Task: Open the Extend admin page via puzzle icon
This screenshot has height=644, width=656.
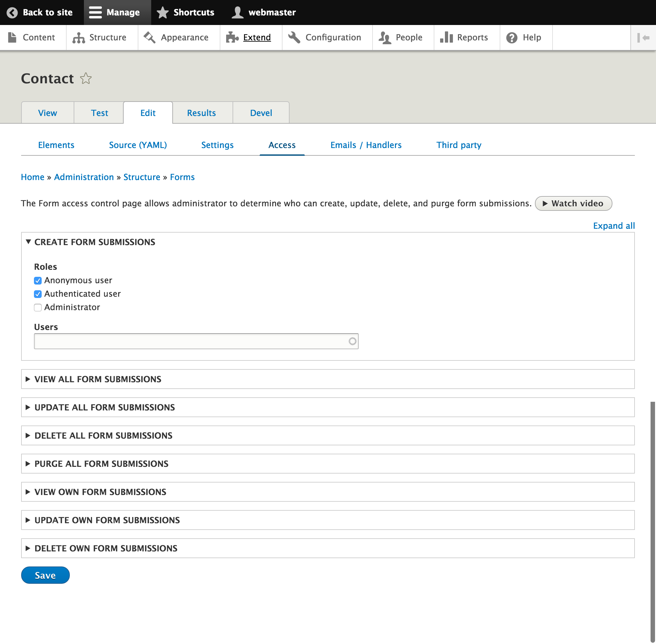Action: [x=233, y=37]
